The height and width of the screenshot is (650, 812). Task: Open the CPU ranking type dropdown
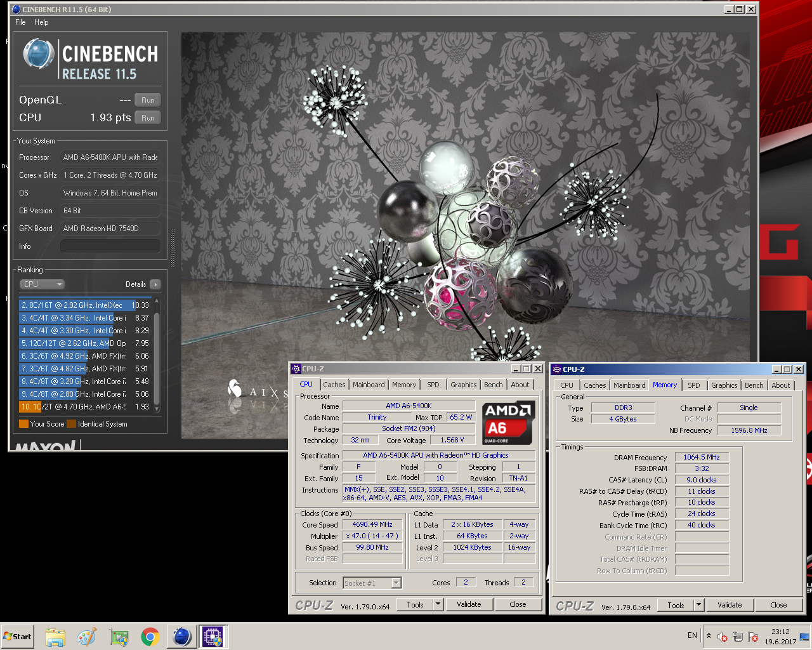tap(43, 284)
